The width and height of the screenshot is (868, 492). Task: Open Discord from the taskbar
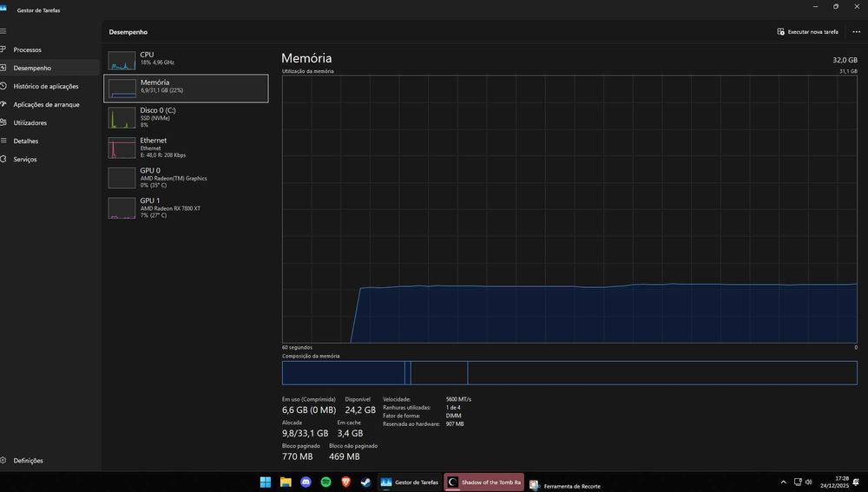pyautogui.click(x=306, y=482)
